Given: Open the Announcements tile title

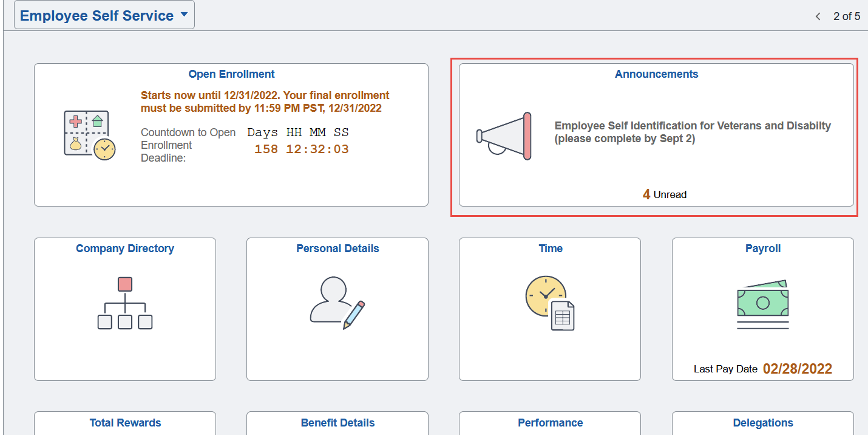Looking at the screenshot, I should pos(656,74).
